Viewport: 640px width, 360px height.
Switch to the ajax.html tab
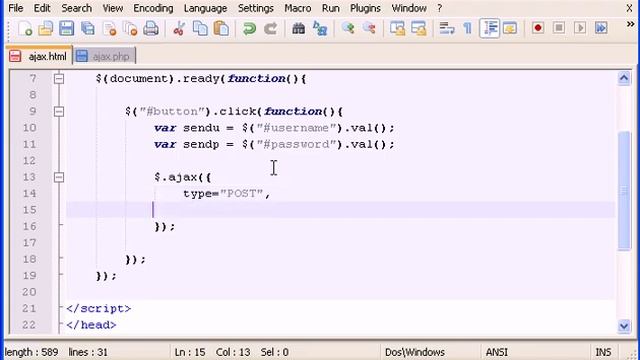click(39, 56)
